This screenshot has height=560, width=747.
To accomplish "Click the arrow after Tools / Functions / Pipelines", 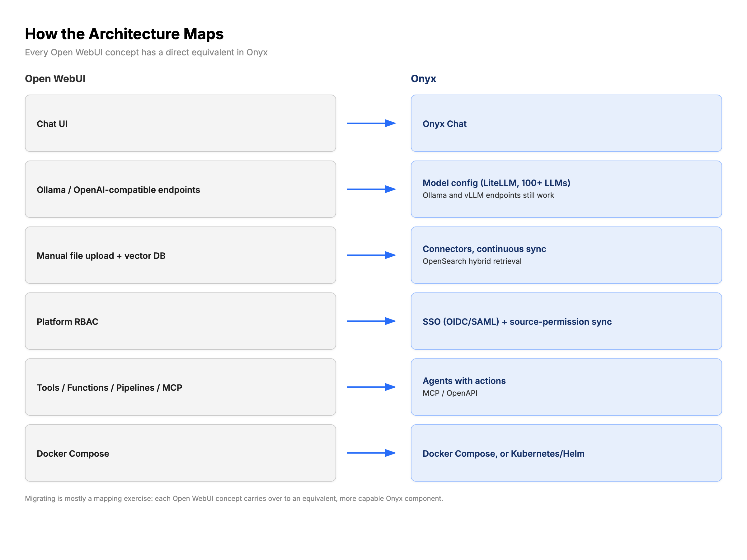I will (x=371, y=387).
